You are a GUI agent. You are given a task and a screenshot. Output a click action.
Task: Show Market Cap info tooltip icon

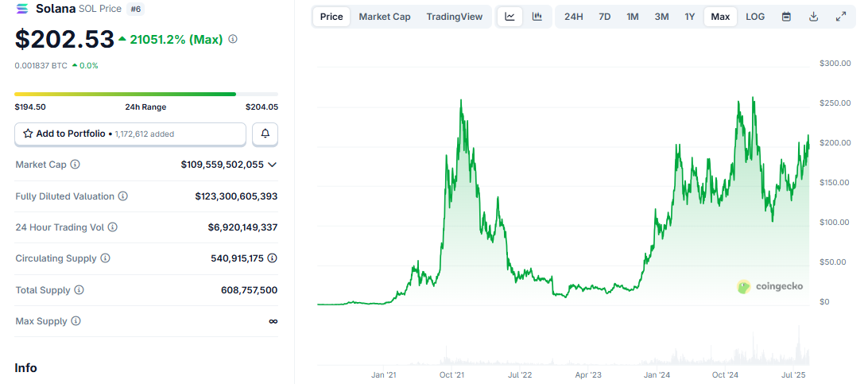(x=76, y=165)
